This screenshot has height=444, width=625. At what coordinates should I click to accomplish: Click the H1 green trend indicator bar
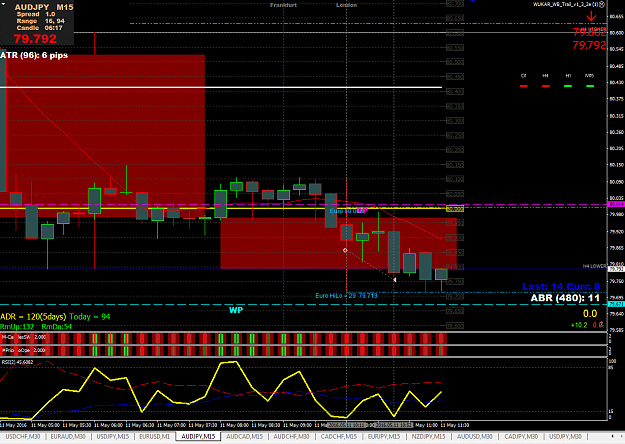(x=568, y=86)
